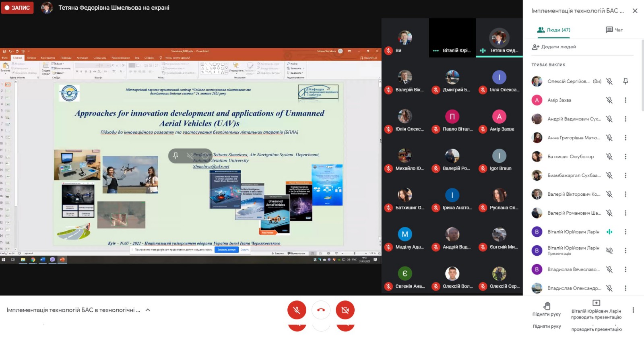Viewport: 644px width, 337px height.
Task: Pin the presentation using the overlay pin icon
Action: 175,155
